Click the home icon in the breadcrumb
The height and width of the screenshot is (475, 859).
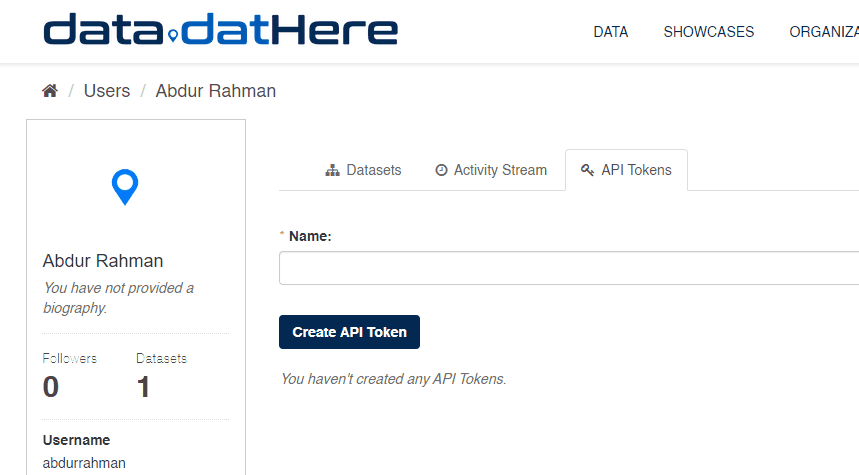50,91
